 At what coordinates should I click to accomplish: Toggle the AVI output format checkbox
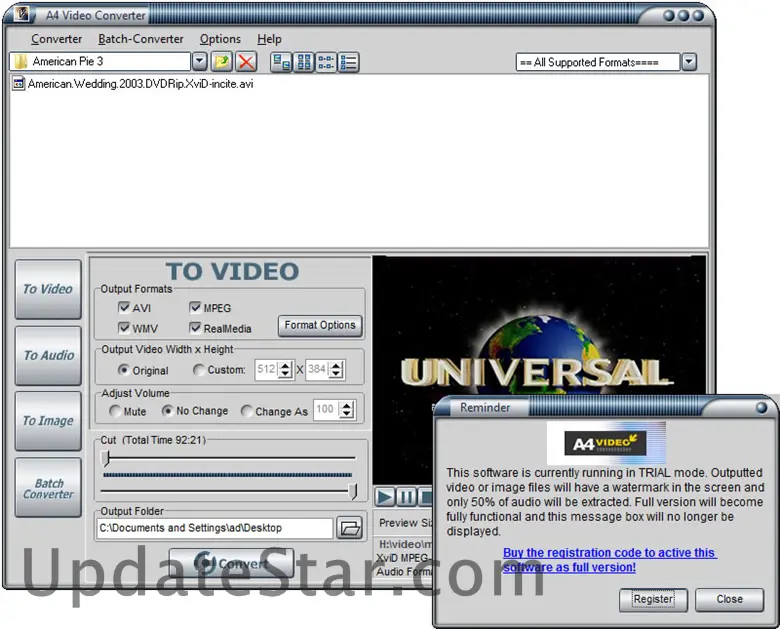coord(124,307)
